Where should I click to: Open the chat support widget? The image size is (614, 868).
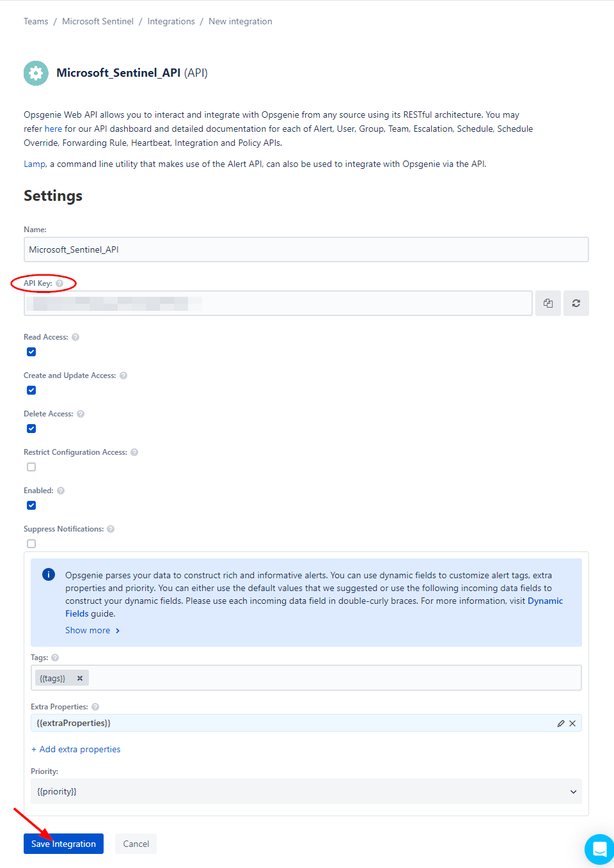599,849
